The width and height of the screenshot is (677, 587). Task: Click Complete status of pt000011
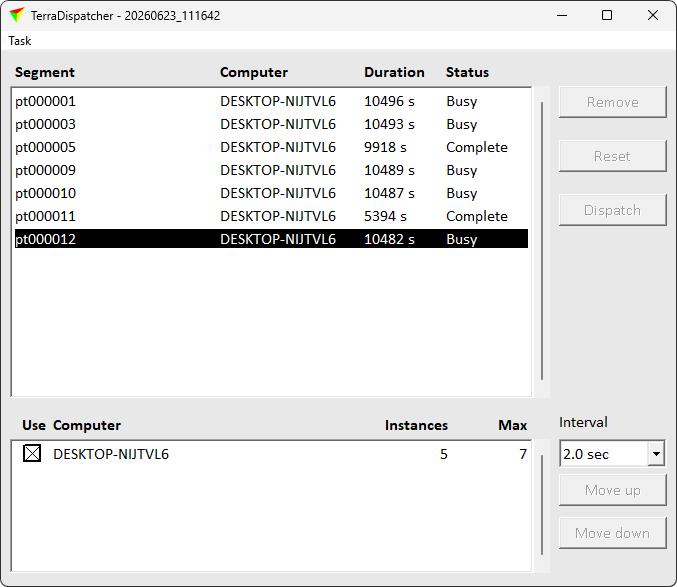pyautogui.click(x=477, y=216)
